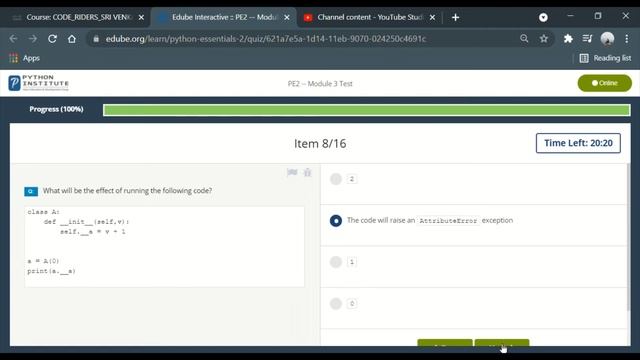Open a new browser tab
This screenshot has width=640, height=360.
coord(456,18)
